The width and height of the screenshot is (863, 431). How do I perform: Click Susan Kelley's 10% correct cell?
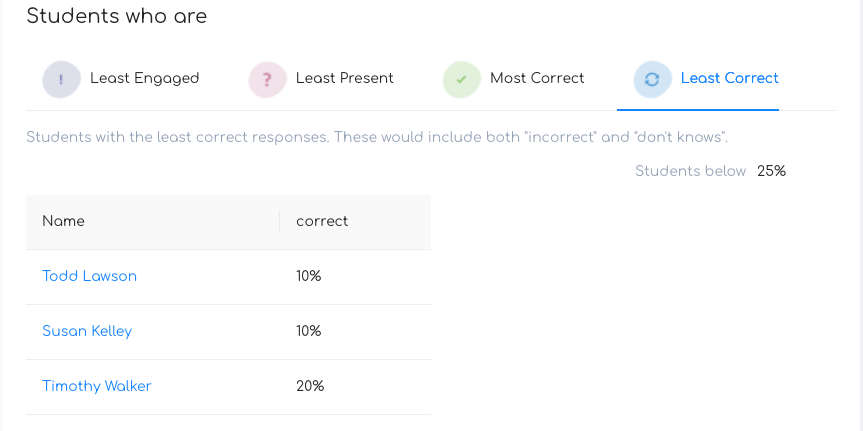click(309, 331)
